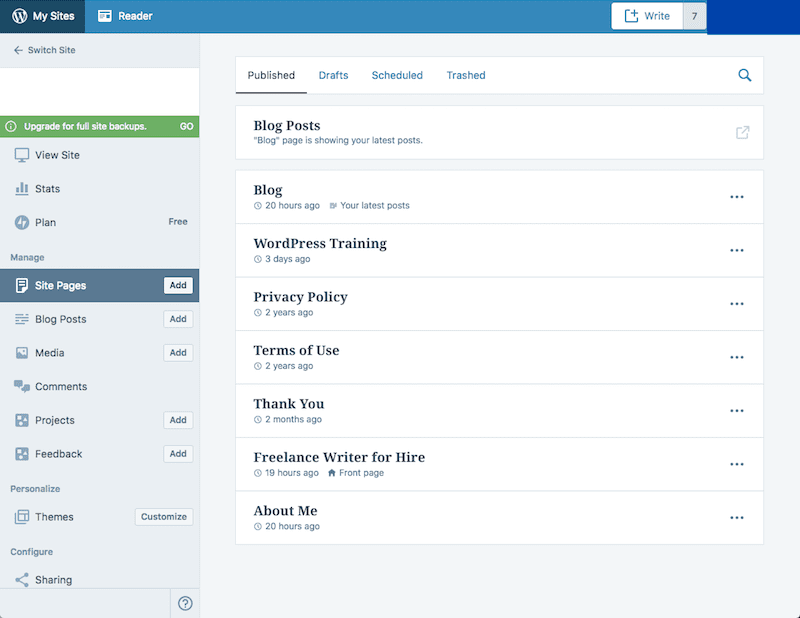Image resolution: width=800 pixels, height=618 pixels.
Task: Open options menu for WordPress Training
Action: click(x=736, y=251)
